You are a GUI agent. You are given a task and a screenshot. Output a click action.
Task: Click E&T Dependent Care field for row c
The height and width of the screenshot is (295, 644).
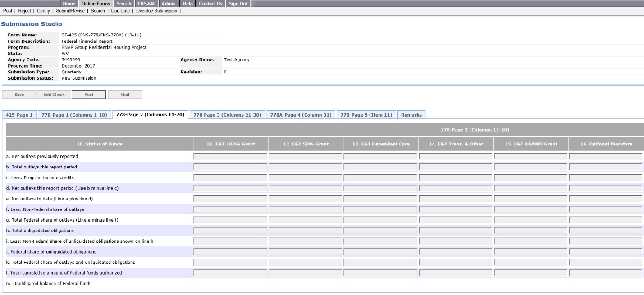tap(380, 178)
